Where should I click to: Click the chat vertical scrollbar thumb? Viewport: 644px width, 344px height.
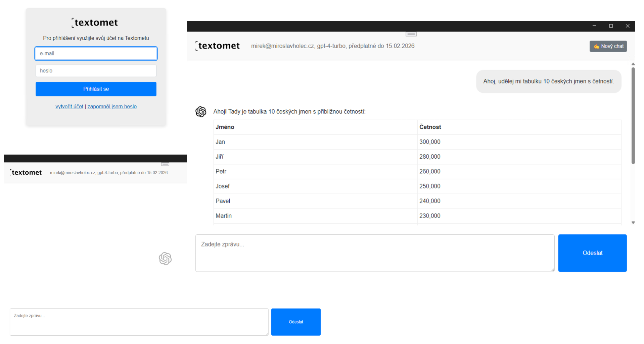[x=633, y=116]
